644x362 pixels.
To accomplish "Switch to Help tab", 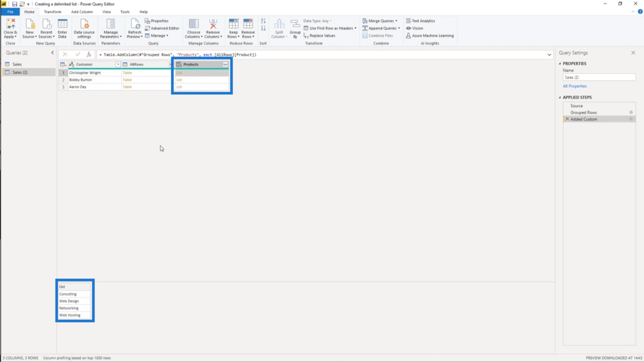I will (x=143, y=12).
